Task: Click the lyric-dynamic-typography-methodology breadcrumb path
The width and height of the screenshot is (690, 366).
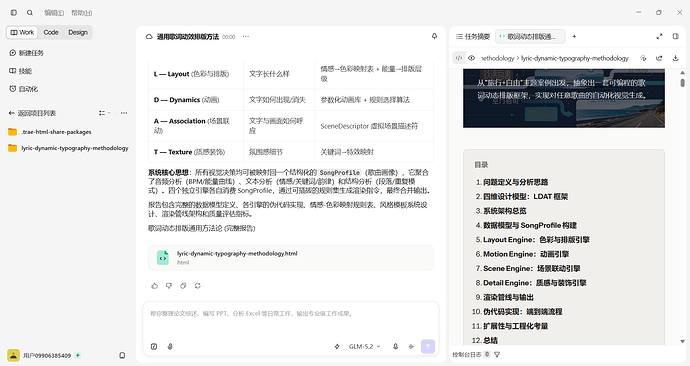Action: pos(575,58)
